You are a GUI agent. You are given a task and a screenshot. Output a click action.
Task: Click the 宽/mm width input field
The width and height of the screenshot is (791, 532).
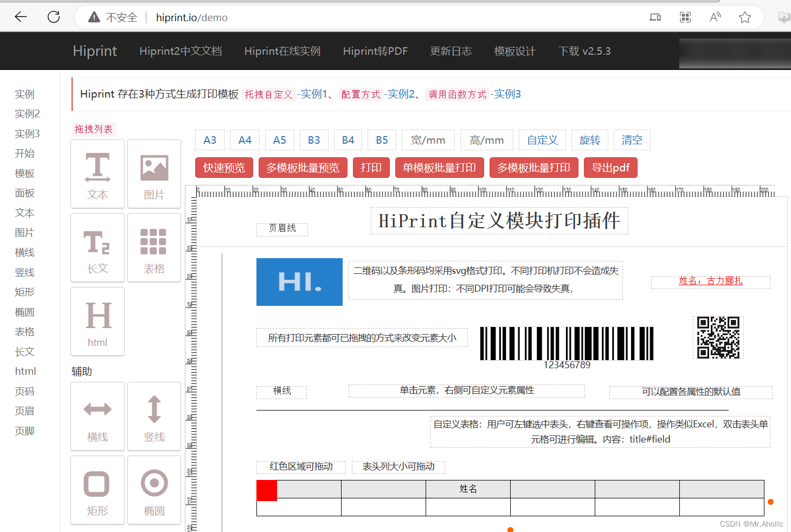428,140
